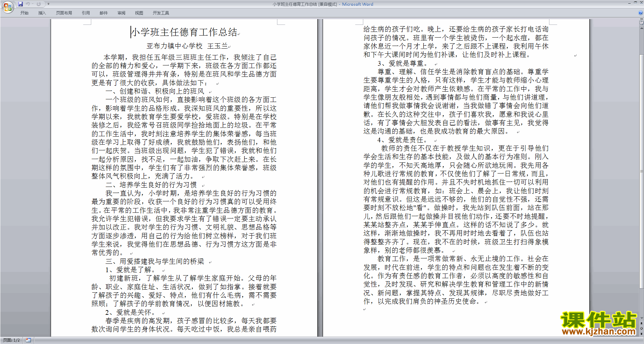Expand the Customize Quick Access Toolbar arrow
The width and height of the screenshot is (644, 344).
(48, 4)
